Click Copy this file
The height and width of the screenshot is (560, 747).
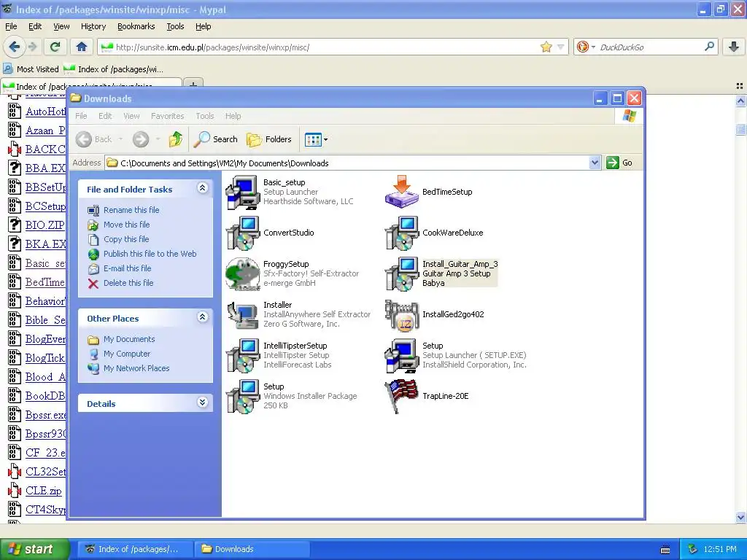pos(126,239)
